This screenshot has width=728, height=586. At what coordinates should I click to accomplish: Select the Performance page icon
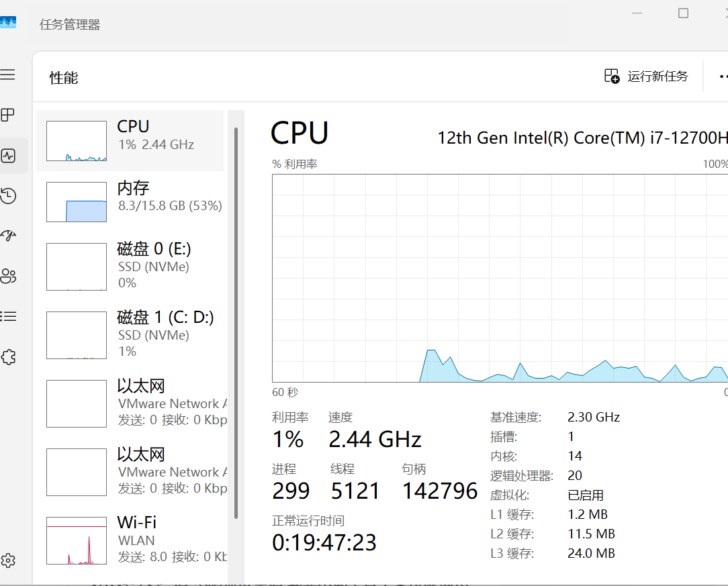(8, 156)
